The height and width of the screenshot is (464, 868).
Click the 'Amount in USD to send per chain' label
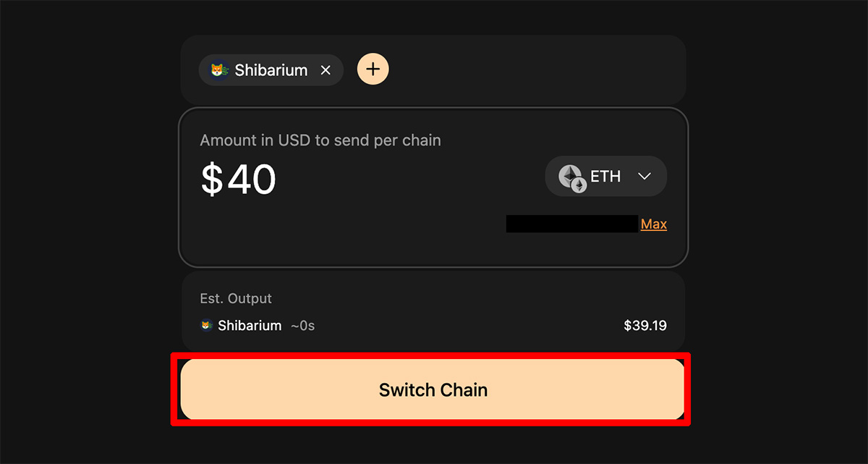click(320, 140)
